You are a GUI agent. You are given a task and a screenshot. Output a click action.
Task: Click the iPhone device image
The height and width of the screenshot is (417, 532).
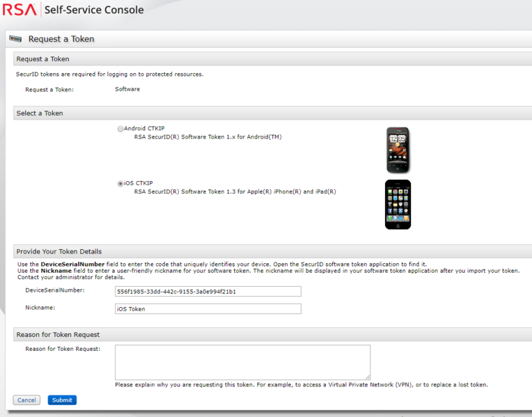[x=398, y=204]
